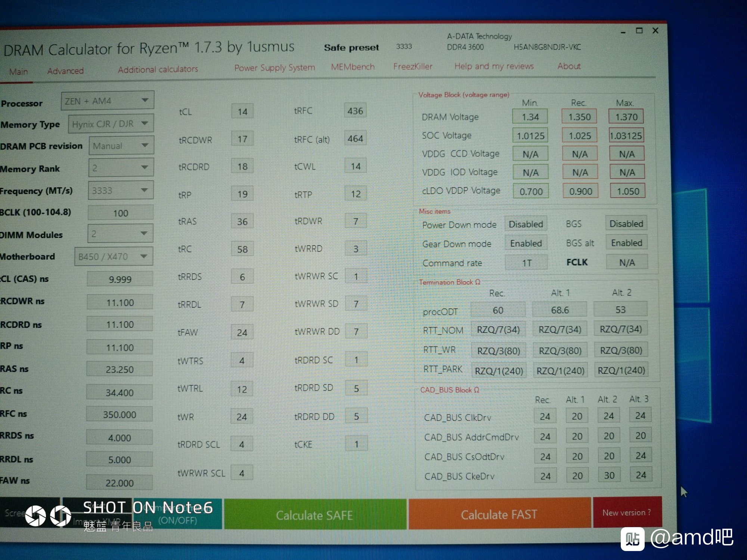This screenshot has width=747, height=560.
Task: Click CAD_BUS CkeDrv Alt. 2 value 30
Action: point(609,475)
